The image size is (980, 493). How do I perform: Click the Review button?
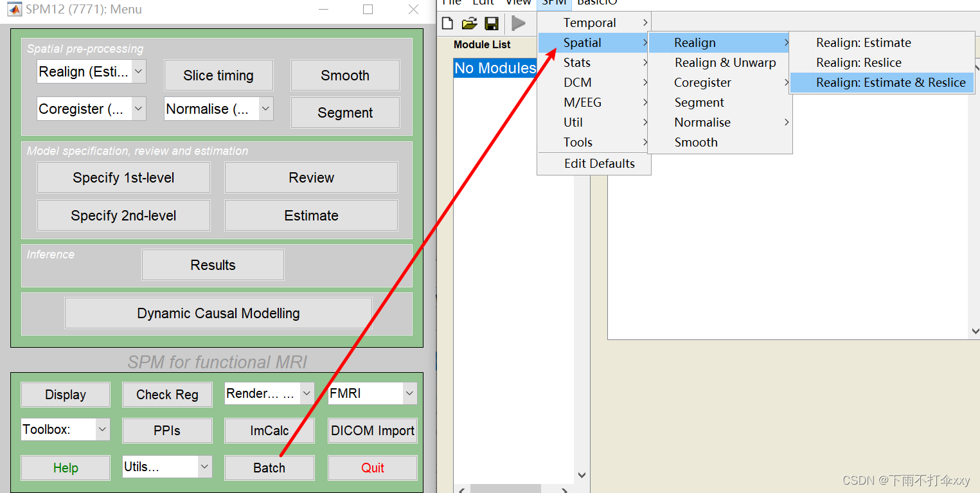point(311,177)
